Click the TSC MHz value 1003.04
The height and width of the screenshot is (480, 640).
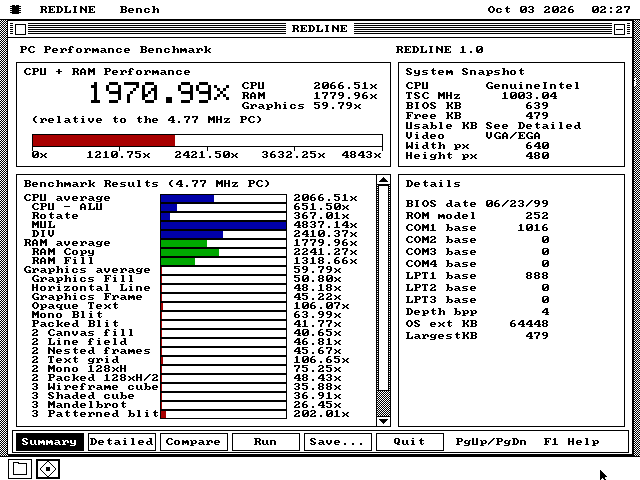coord(529,96)
